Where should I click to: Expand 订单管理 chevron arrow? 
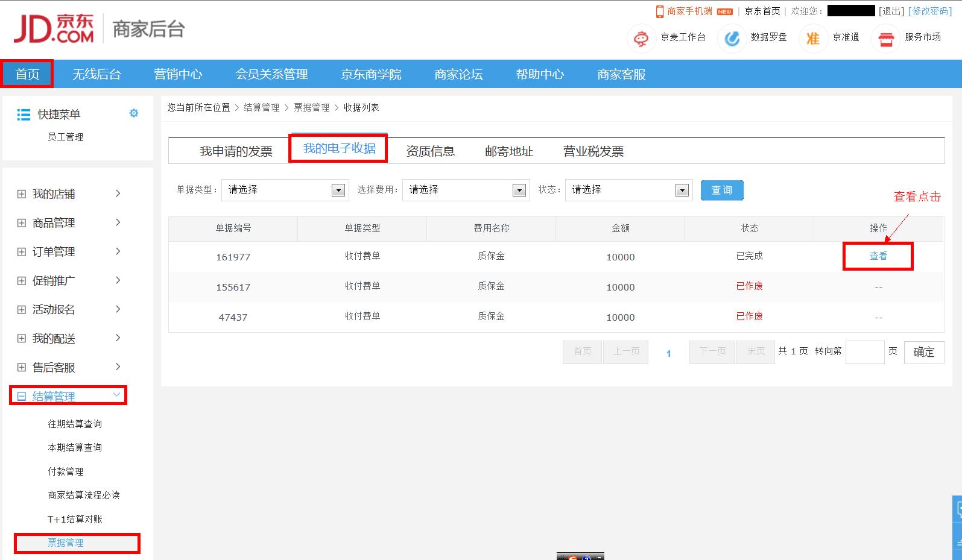(x=118, y=251)
